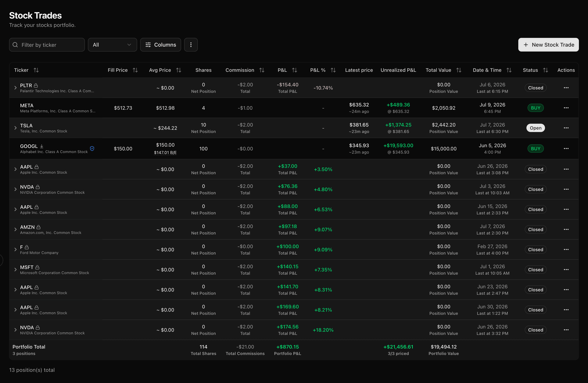The image size is (588, 383).
Task: Click +18.20% P&L percent on NVDA row
Action: (x=323, y=330)
